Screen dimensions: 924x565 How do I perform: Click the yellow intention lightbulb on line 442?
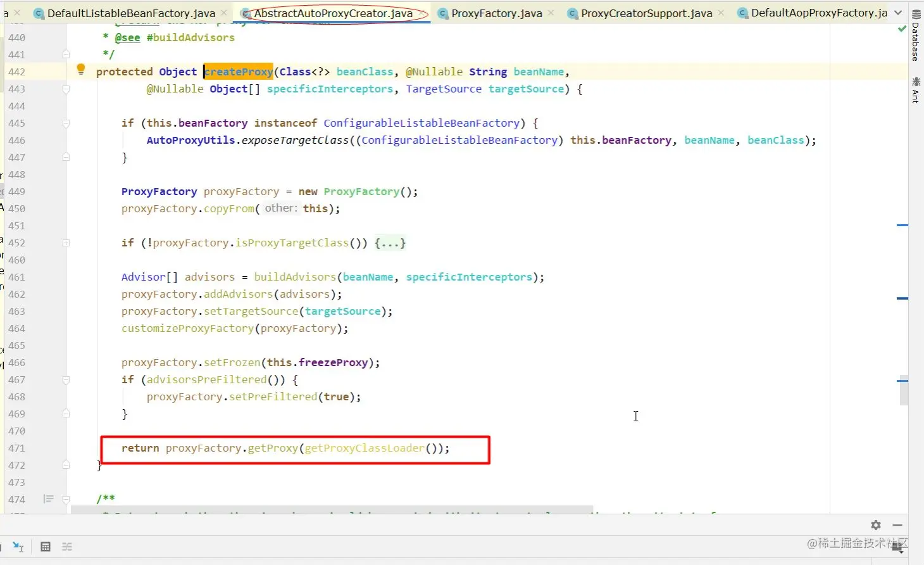click(81, 69)
